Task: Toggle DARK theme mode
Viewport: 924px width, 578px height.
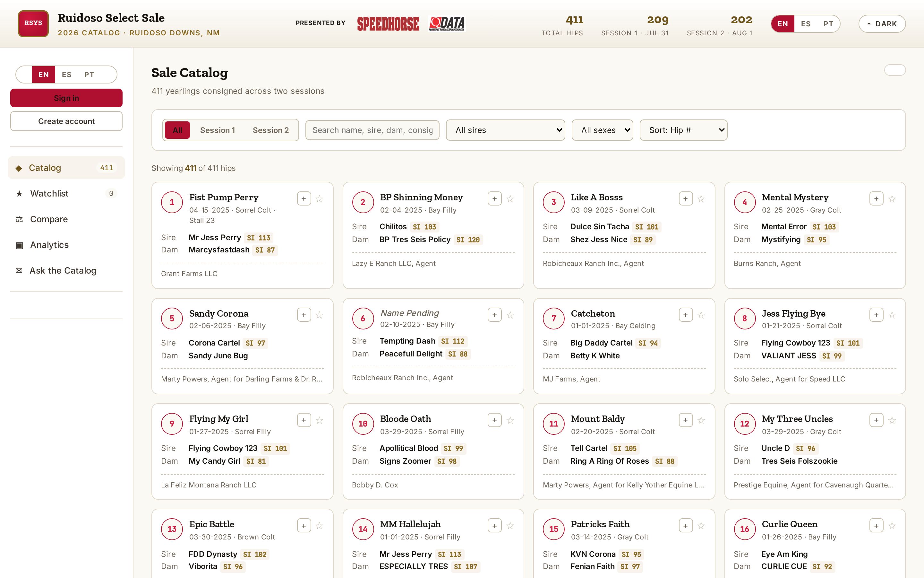Action: [x=882, y=24]
